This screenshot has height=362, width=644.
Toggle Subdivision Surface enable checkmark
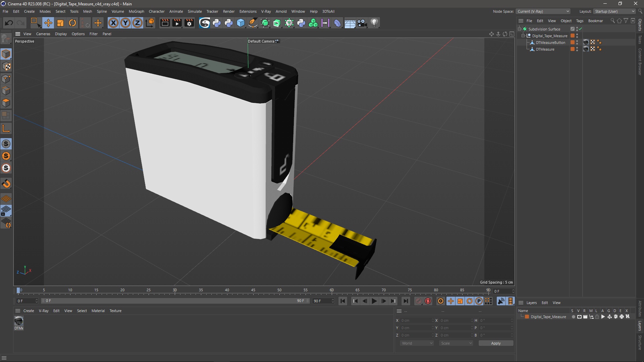(x=580, y=29)
